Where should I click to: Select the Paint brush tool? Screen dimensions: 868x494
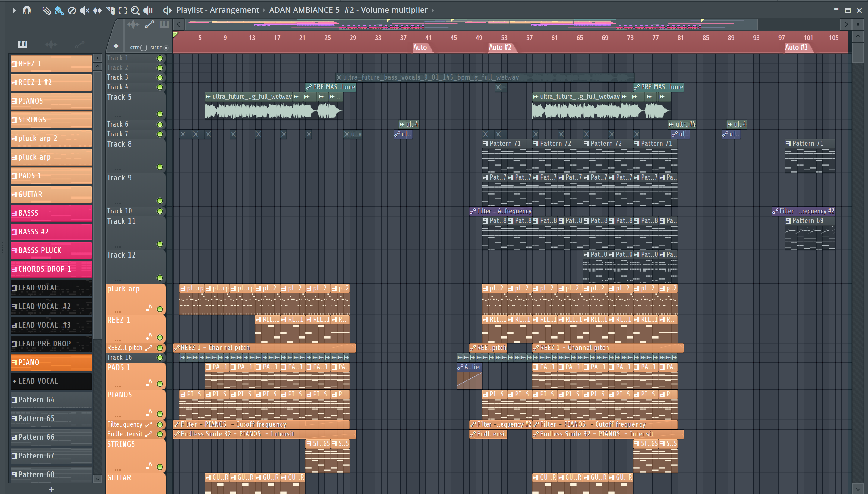(x=59, y=11)
